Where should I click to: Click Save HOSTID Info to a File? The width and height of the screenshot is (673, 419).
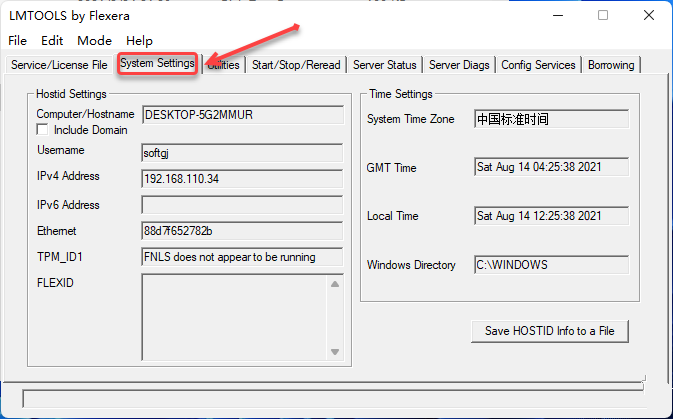click(550, 331)
